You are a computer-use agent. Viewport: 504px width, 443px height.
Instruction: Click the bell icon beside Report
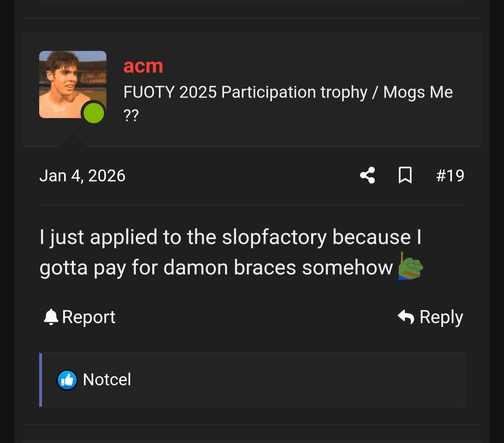point(51,317)
